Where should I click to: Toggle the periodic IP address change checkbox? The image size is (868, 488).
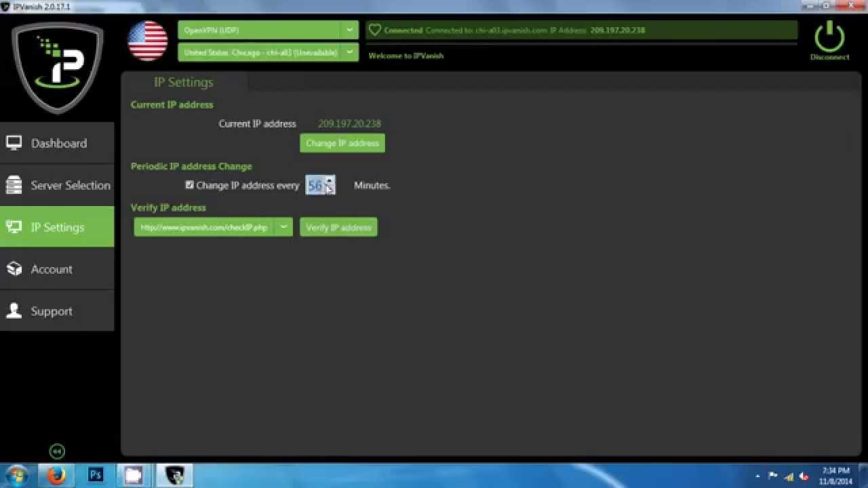[x=190, y=184]
